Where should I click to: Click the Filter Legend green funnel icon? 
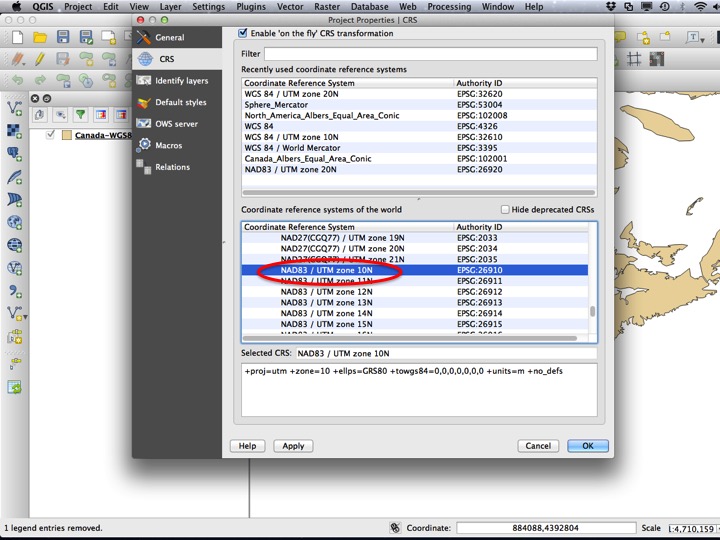pyautogui.click(x=81, y=114)
